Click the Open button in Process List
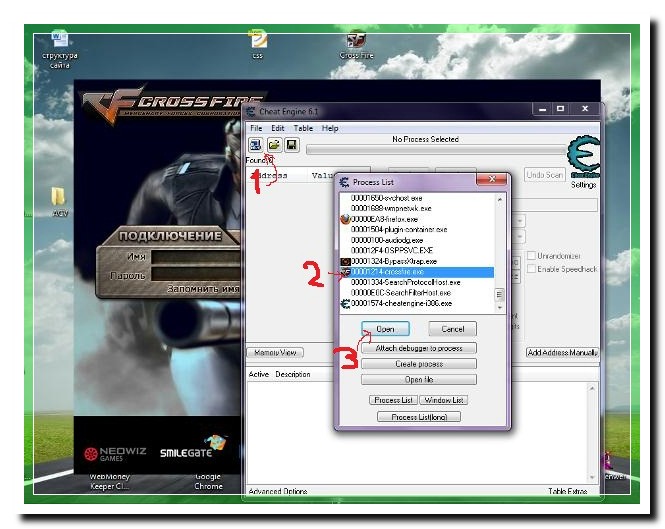This screenshot has height=529, width=665. click(385, 329)
